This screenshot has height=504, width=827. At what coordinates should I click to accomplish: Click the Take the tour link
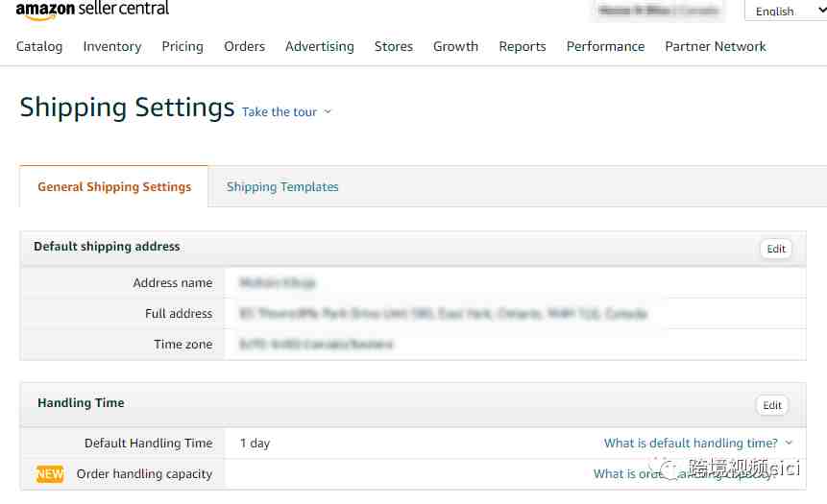[280, 111]
